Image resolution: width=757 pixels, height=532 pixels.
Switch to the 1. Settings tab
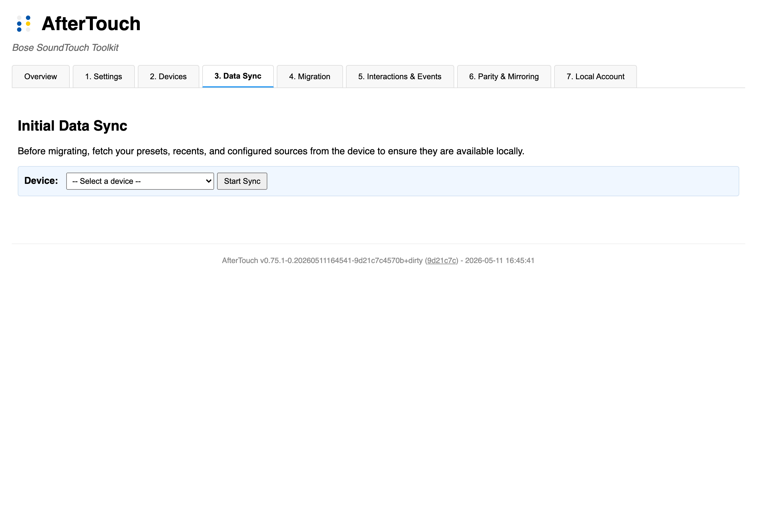pos(103,77)
